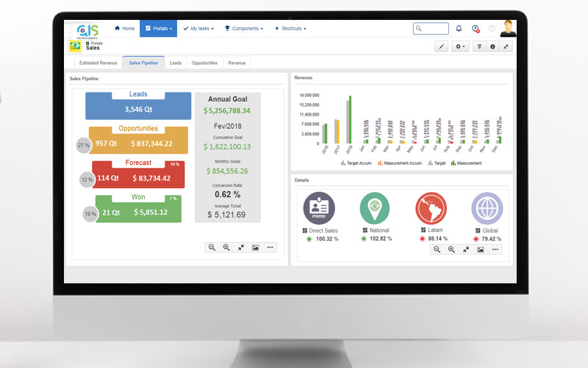
Task: Zoom out in Sales Pipeline panel
Action: [212, 247]
